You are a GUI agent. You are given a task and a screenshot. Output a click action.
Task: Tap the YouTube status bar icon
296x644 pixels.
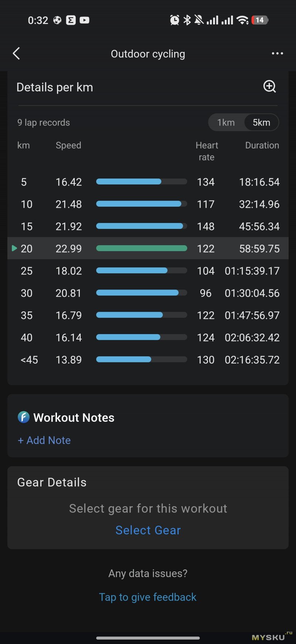(84, 20)
